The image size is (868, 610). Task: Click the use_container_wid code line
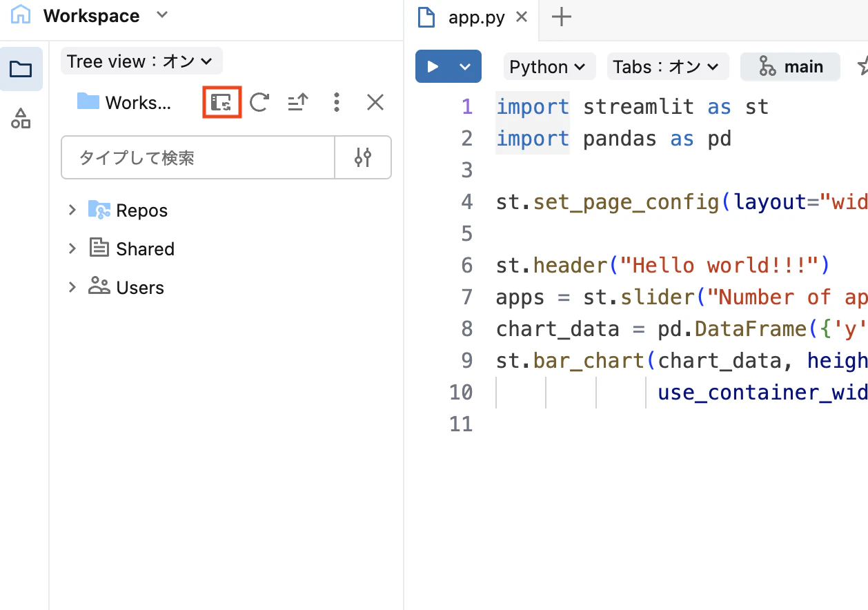pyautogui.click(x=762, y=393)
